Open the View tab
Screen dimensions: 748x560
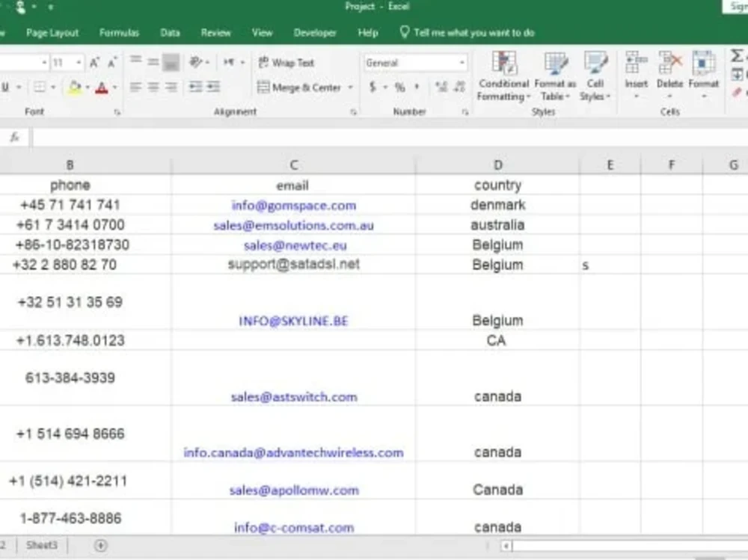click(263, 33)
